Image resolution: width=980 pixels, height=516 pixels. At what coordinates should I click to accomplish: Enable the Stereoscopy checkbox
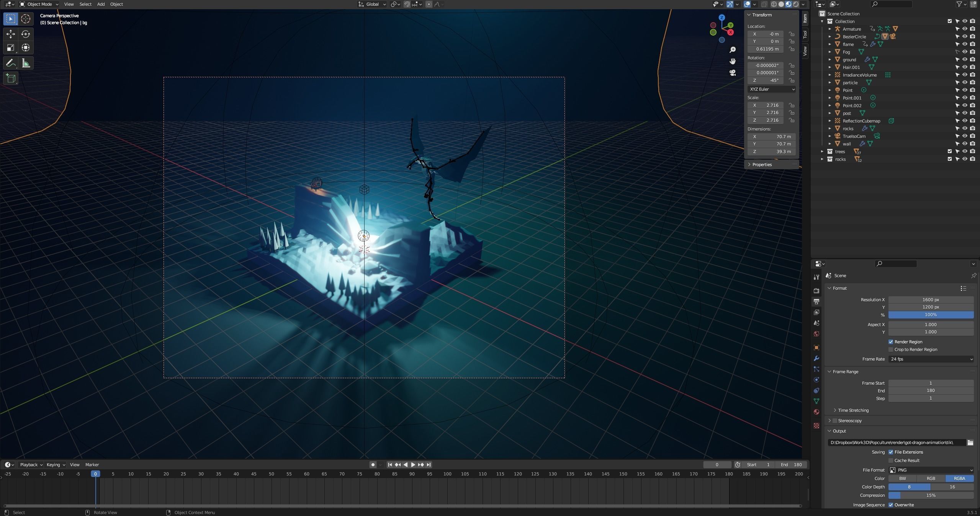(x=835, y=421)
